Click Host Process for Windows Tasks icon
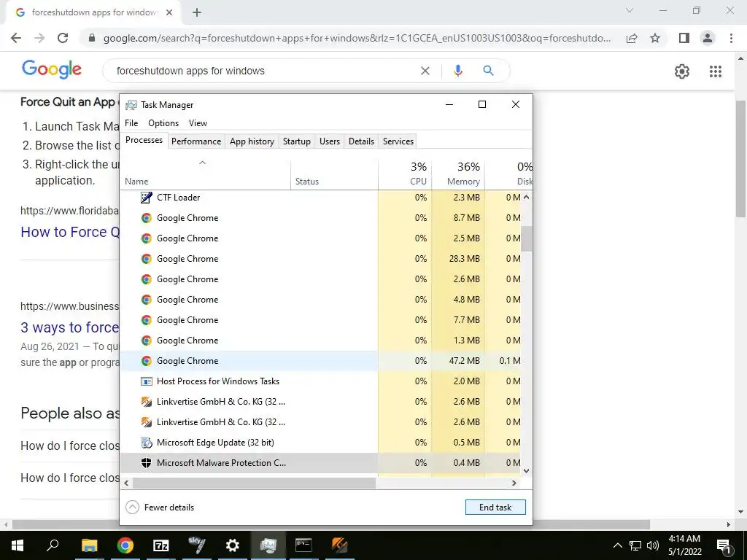 (146, 381)
